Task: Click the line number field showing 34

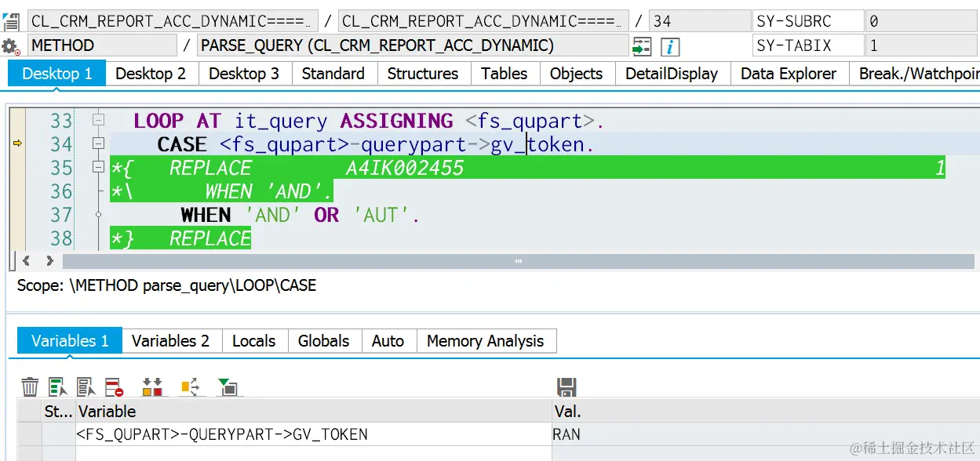Action: point(699,21)
